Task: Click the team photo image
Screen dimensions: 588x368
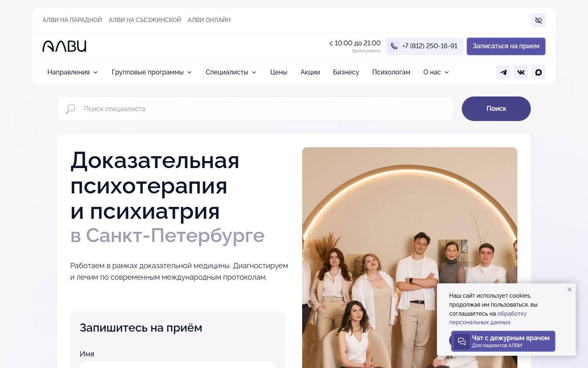Action: [x=410, y=258]
